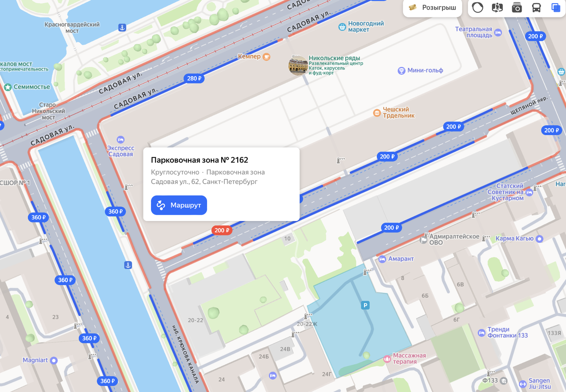Screen dimensions: 566x392
Task: Open the Розыгрыш promo button
Action: [433, 8]
